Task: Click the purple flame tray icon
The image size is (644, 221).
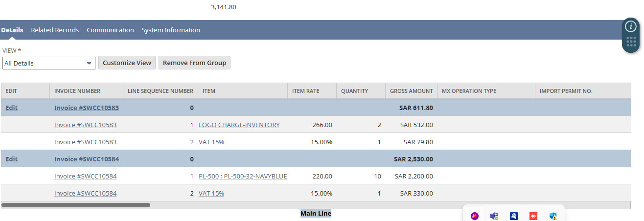Action: tap(475, 216)
